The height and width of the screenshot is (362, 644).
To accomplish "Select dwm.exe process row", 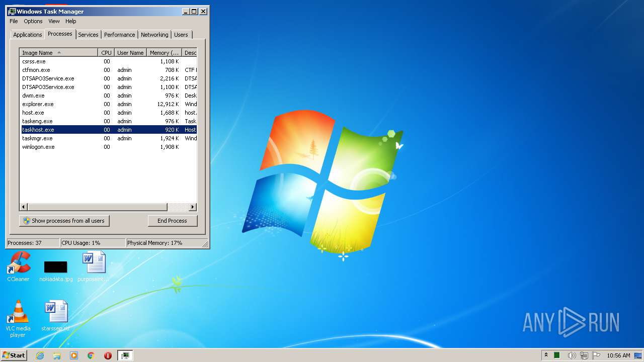I will [108, 96].
